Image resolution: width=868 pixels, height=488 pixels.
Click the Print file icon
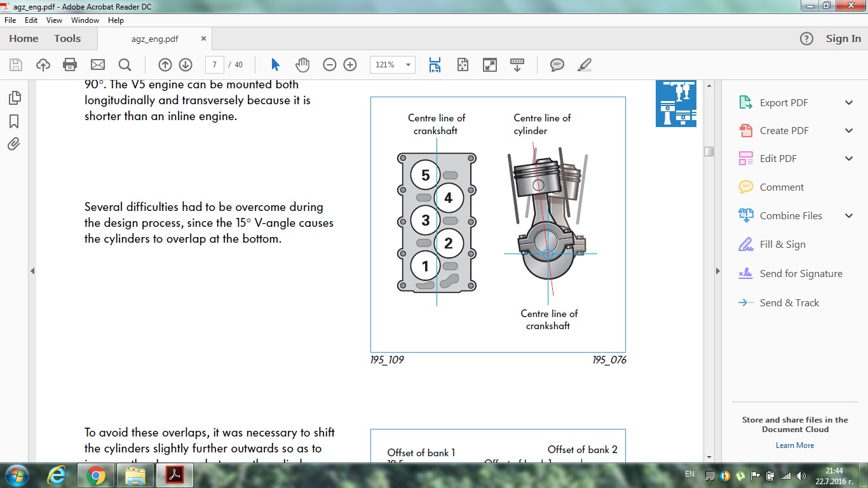(70, 64)
